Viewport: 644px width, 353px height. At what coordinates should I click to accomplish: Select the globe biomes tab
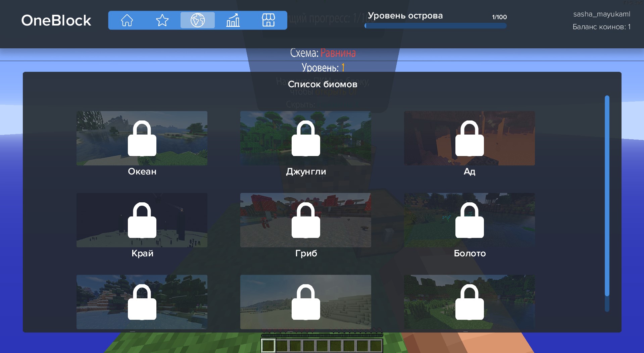[198, 20]
